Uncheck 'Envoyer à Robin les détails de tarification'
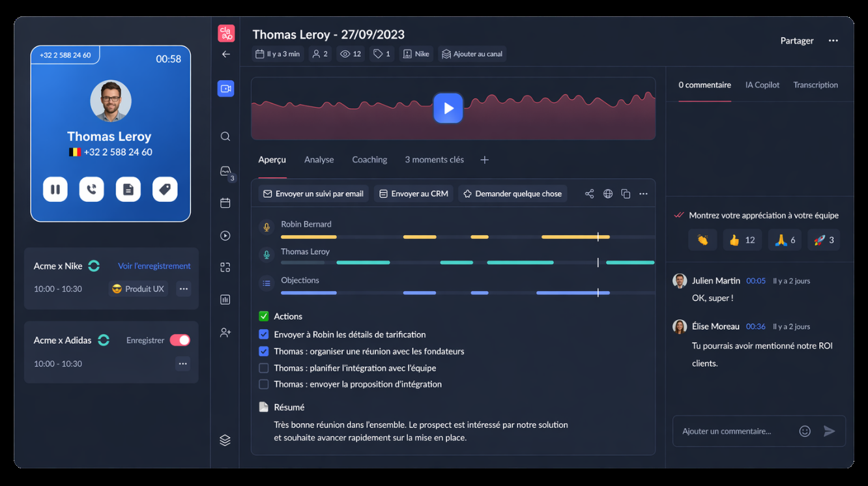 tap(263, 334)
